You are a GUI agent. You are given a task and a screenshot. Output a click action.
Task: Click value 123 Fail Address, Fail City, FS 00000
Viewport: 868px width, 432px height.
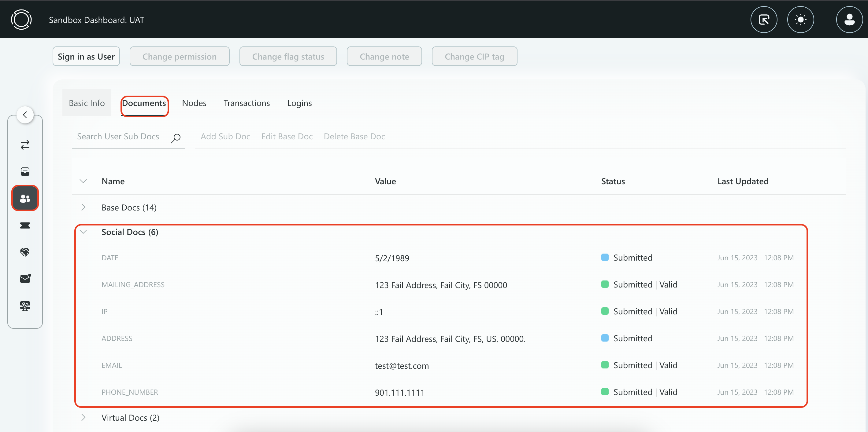pyautogui.click(x=441, y=285)
